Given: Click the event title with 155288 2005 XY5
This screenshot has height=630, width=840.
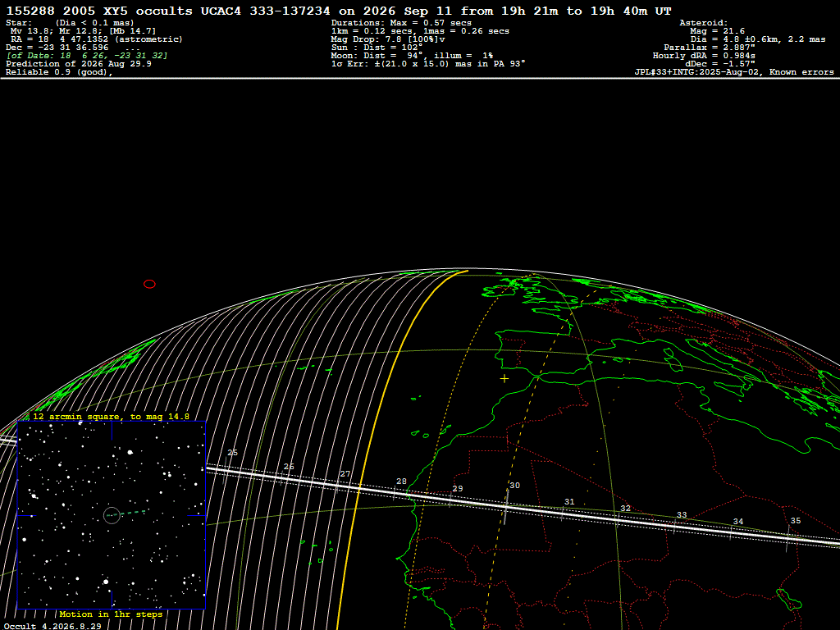Looking at the screenshot, I should click(339, 11).
